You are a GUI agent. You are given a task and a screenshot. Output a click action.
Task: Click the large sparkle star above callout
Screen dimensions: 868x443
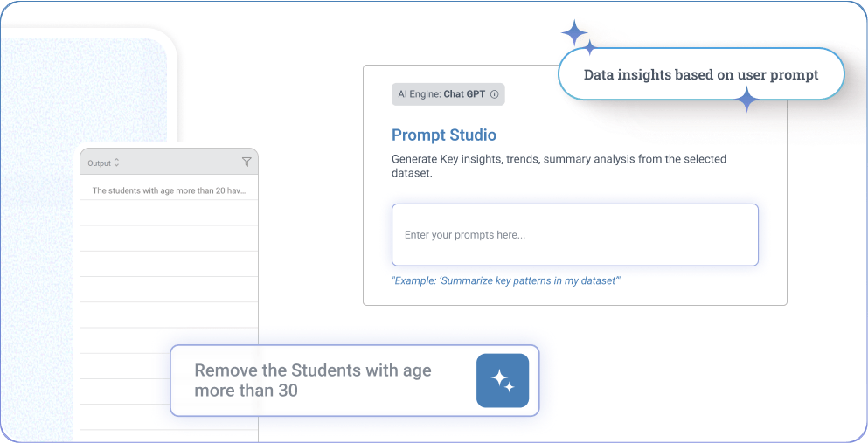574,33
